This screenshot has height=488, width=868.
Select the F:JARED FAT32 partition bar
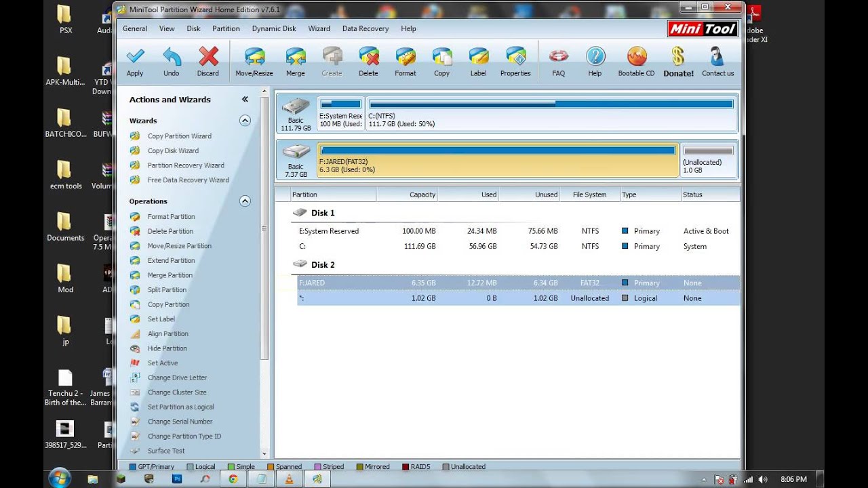(498, 159)
